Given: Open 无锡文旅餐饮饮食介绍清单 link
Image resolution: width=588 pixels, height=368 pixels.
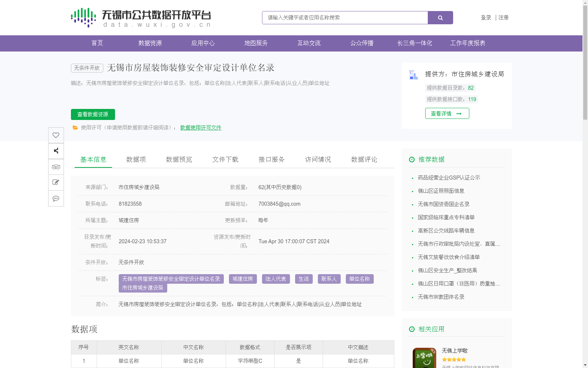Looking at the screenshot, I should tap(449, 257).
